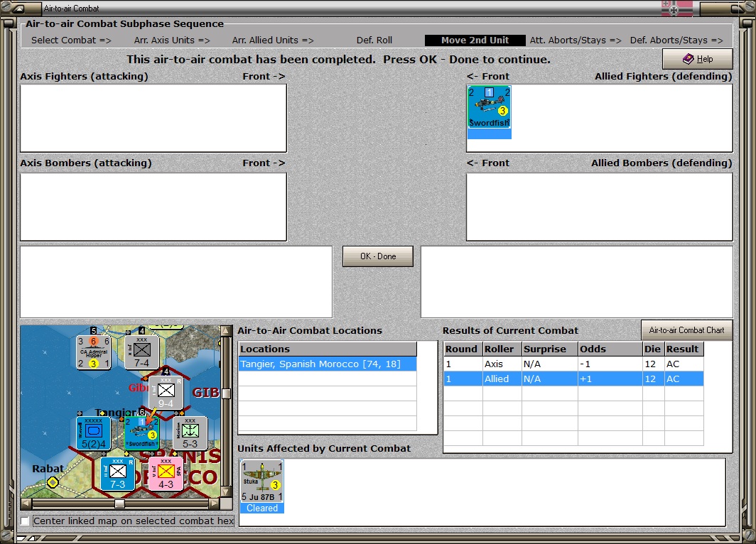Screen dimensions: 756x544
Task: Select the Axis round 1 result row
Action: 573,364
